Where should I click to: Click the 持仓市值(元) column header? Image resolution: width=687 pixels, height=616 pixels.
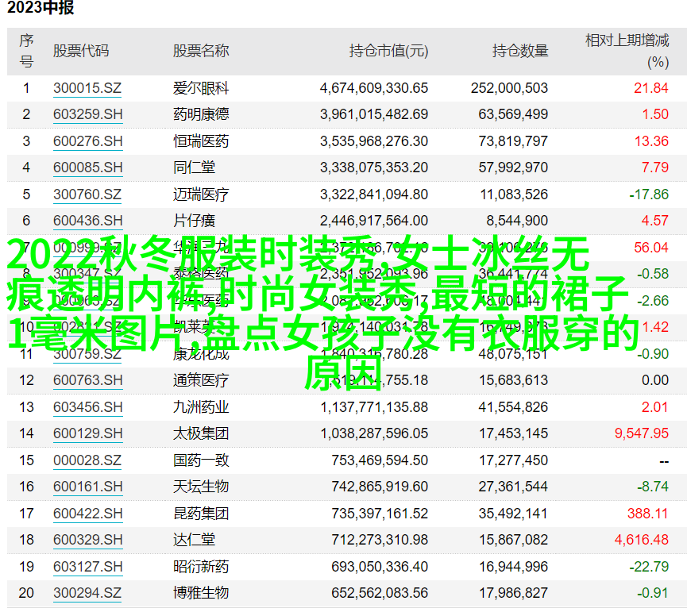click(x=388, y=51)
